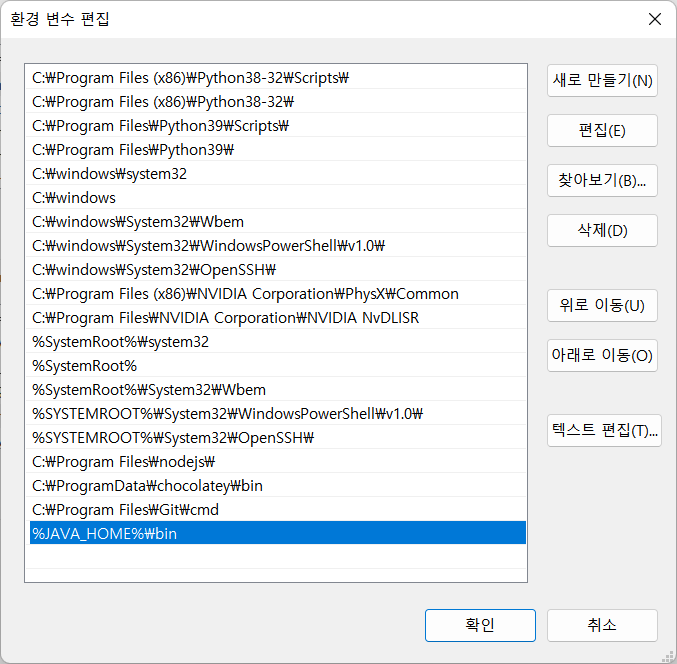The image size is (677, 664).
Task: Select the C:\windows\System32\Wbem entry
Action: [x=278, y=222]
